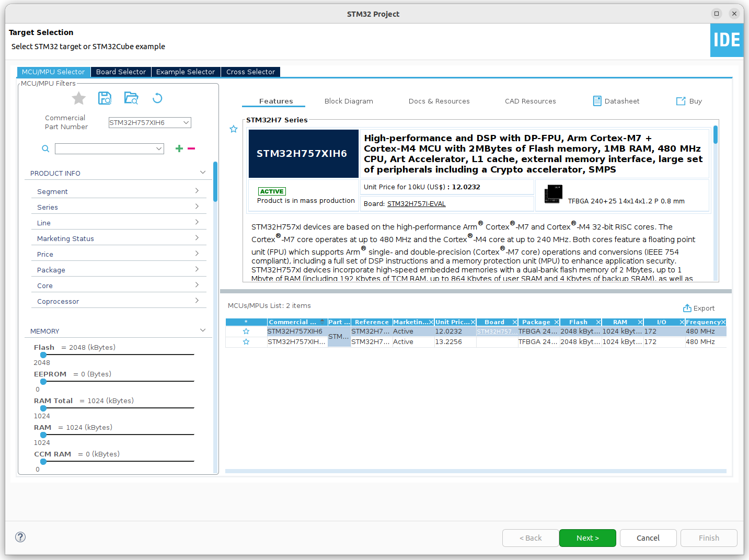This screenshot has width=749, height=560.
Task: Toggle favorite star beside STM32H7 Series details
Action: coord(234,129)
